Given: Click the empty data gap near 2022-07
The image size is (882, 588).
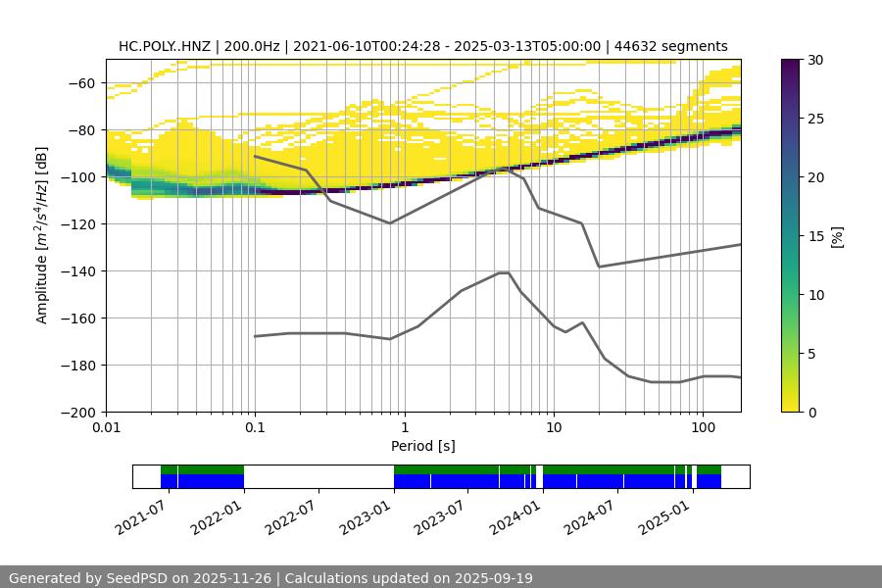Looking at the screenshot, I should [318, 476].
